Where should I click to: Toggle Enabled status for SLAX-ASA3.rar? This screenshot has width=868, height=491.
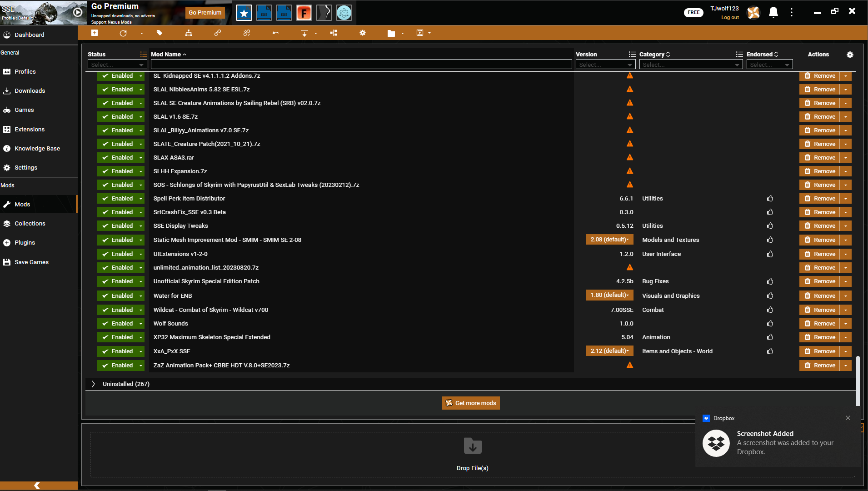[117, 158]
